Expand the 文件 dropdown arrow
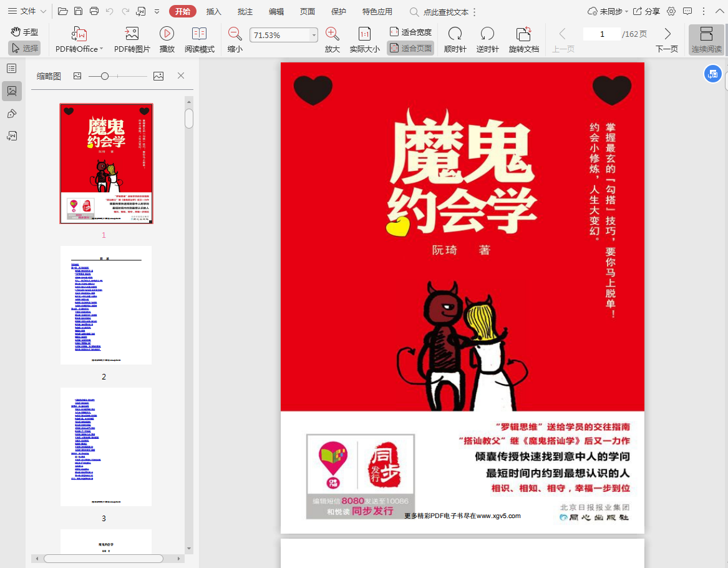Screen dimensions: 728x568 (43, 11)
